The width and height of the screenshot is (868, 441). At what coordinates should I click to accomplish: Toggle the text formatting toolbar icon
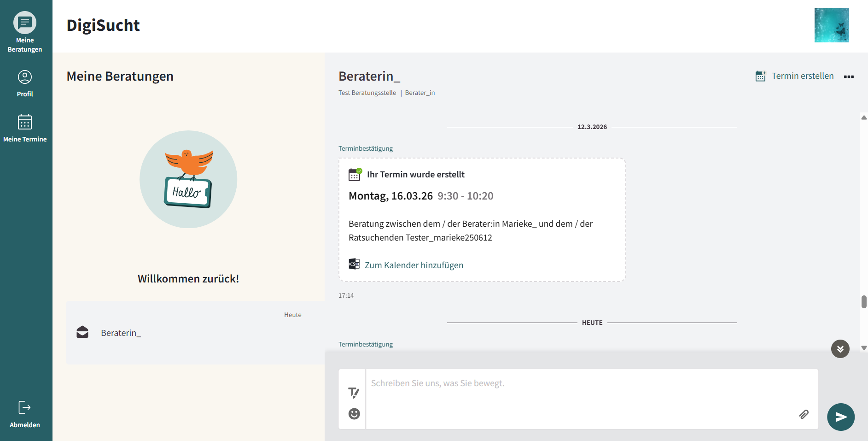pos(354,393)
